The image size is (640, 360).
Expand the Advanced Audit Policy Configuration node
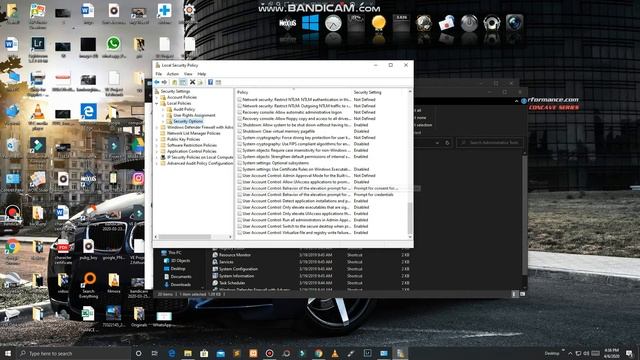click(x=157, y=163)
